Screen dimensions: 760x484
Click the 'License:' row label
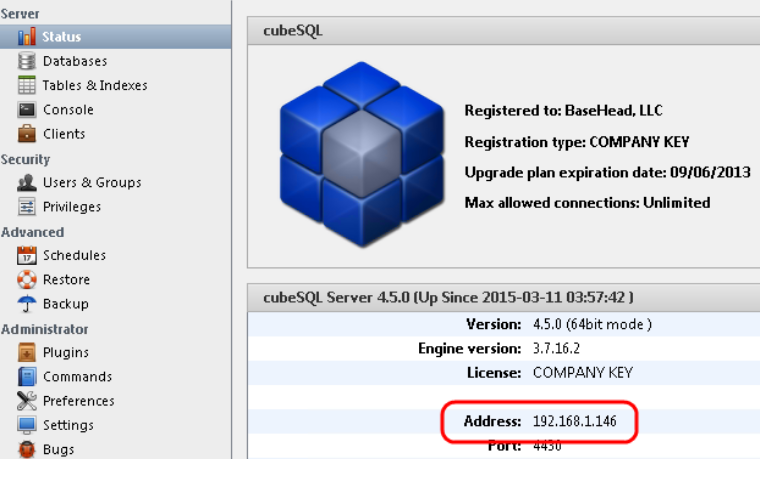494,373
